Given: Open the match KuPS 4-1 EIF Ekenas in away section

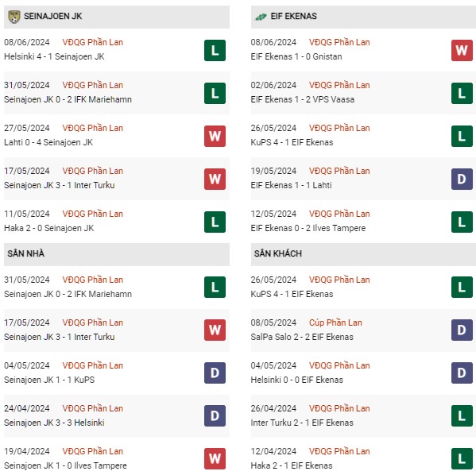Looking at the screenshot, I should (292, 294).
